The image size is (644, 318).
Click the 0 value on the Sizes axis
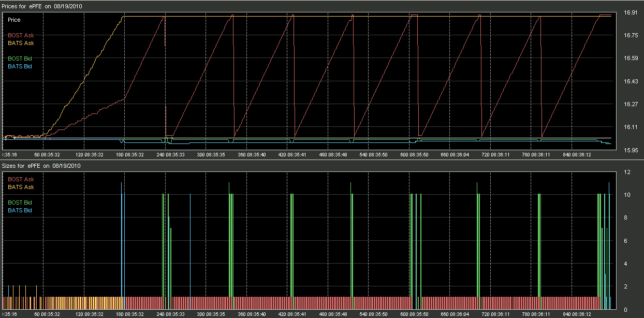coord(626,310)
